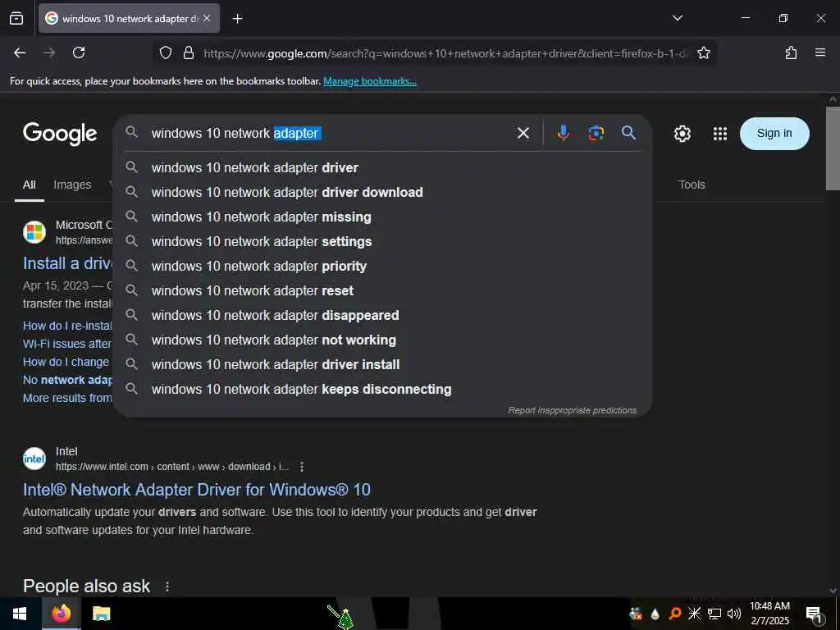Open the network tray icon
The image size is (840, 630).
[714, 614]
